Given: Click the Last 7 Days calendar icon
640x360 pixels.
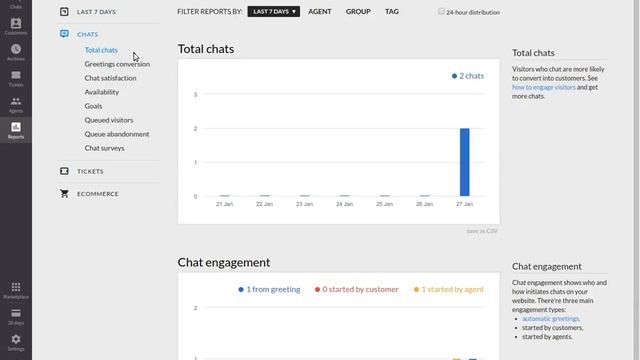Looking at the screenshot, I should click(64, 11).
